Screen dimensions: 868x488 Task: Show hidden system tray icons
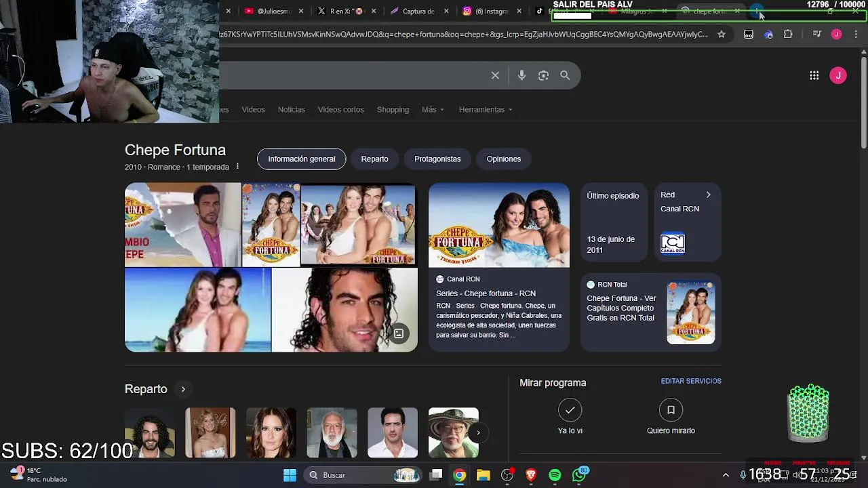click(726, 475)
